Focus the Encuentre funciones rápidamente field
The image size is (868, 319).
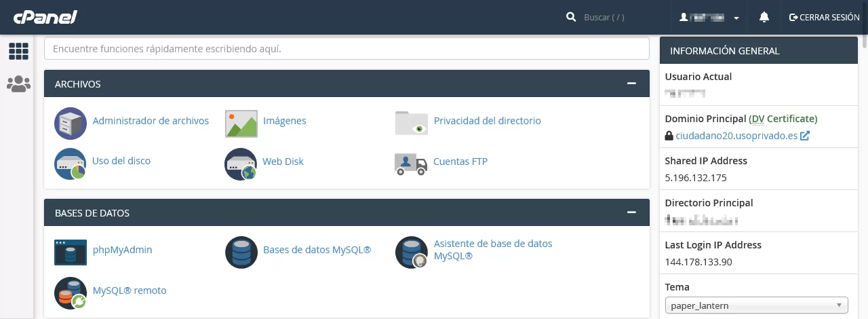[x=347, y=49]
